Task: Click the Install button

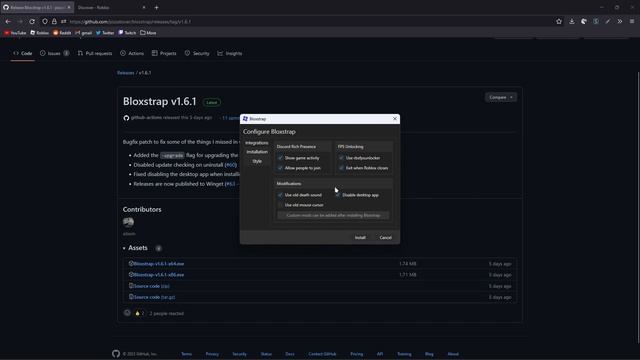Action: click(360, 237)
